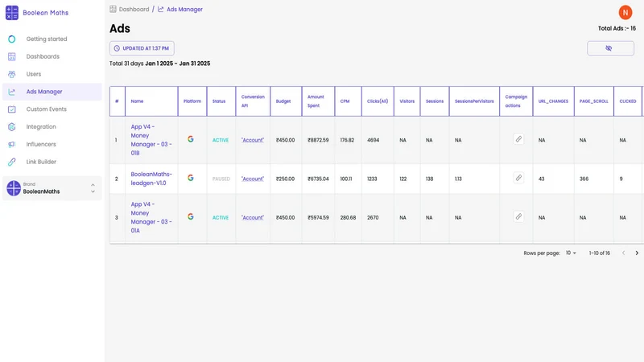Open Influencers menu item
The image size is (644, 362).
[x=52, y=145]
